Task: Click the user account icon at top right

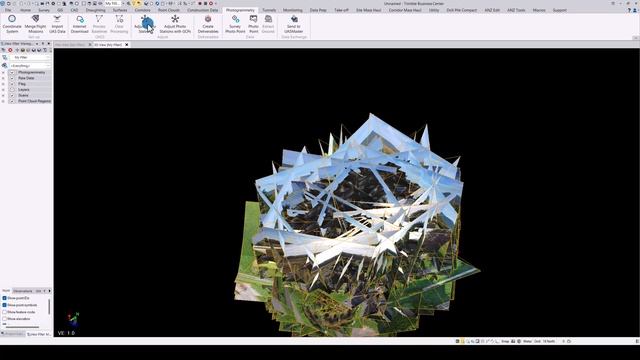Action: point(635,10)
